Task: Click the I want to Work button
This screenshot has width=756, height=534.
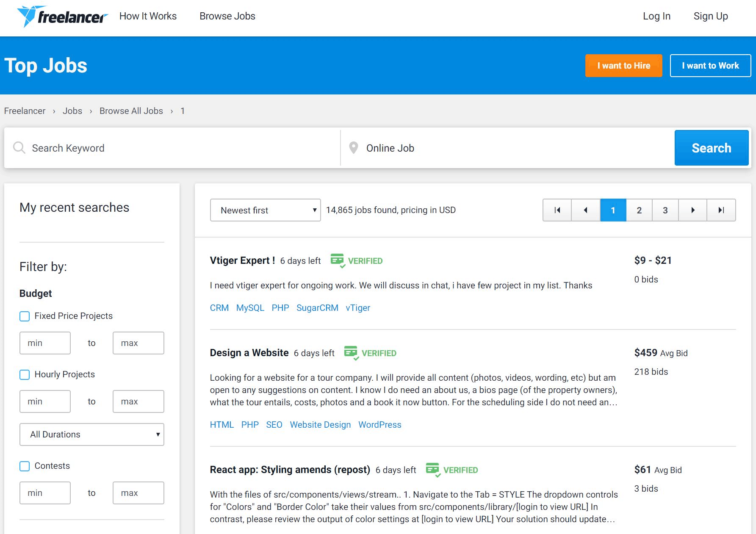Action: (710, 66)
